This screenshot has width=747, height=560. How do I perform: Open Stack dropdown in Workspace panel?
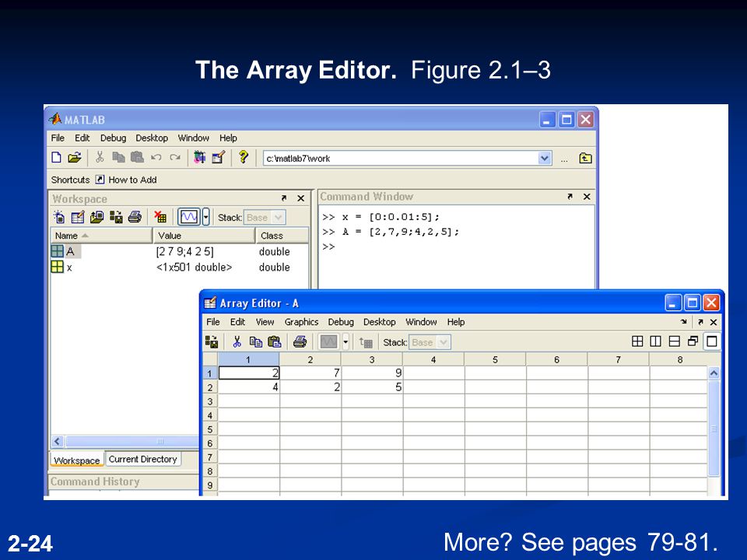tap(265, 218)
